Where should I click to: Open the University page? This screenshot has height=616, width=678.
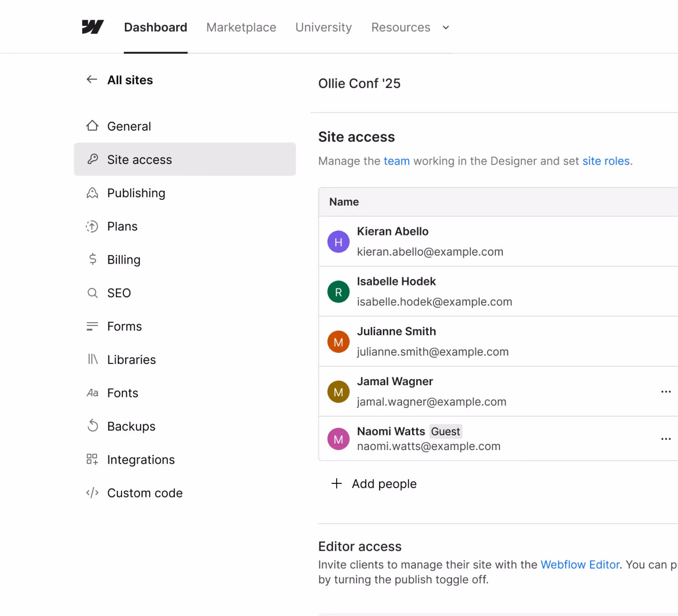tap(323, 27)
